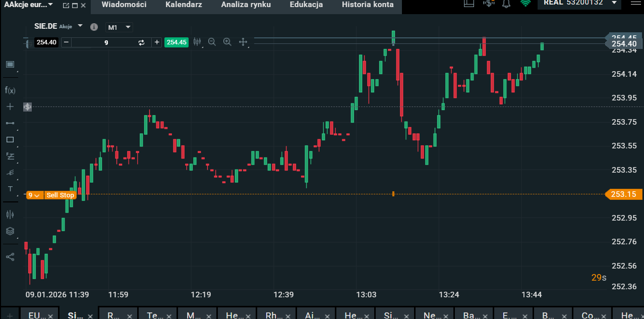Select the text T tool
Screen dimensions: 644x319
coord(10,189)
